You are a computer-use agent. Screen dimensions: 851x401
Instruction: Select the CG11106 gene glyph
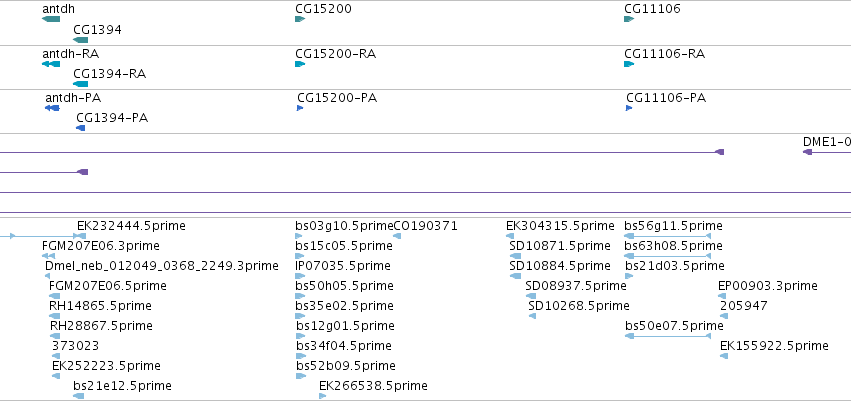(x=629, y=19)
